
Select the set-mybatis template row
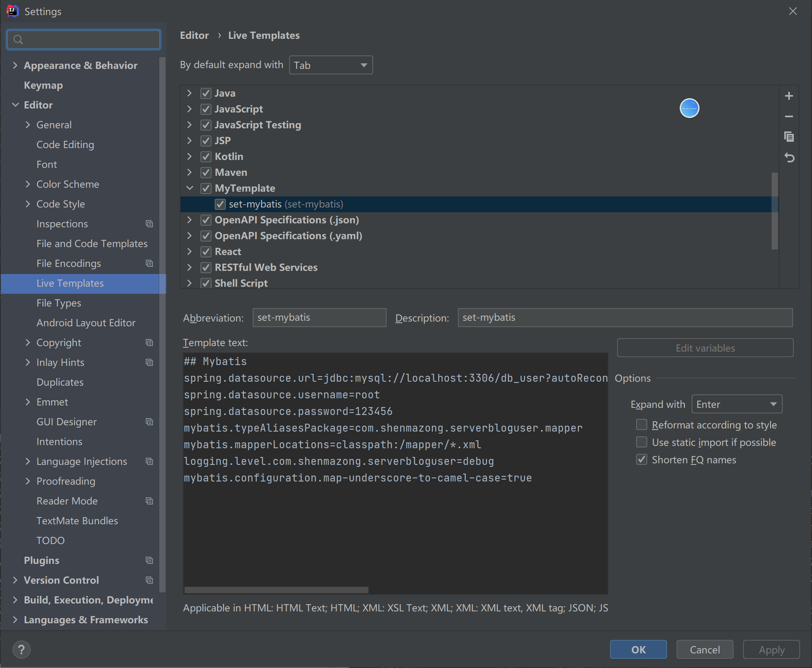[x=479, y=204]
